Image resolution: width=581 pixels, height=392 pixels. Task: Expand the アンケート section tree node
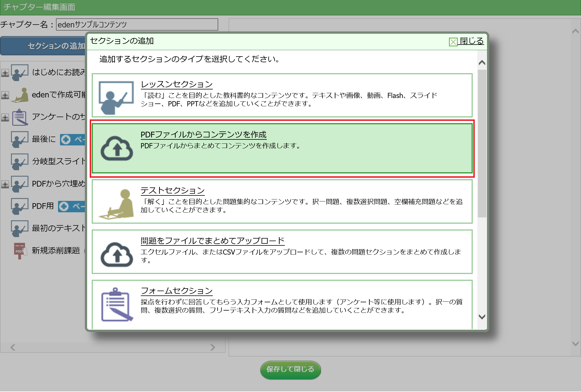(x=5, y=117)
